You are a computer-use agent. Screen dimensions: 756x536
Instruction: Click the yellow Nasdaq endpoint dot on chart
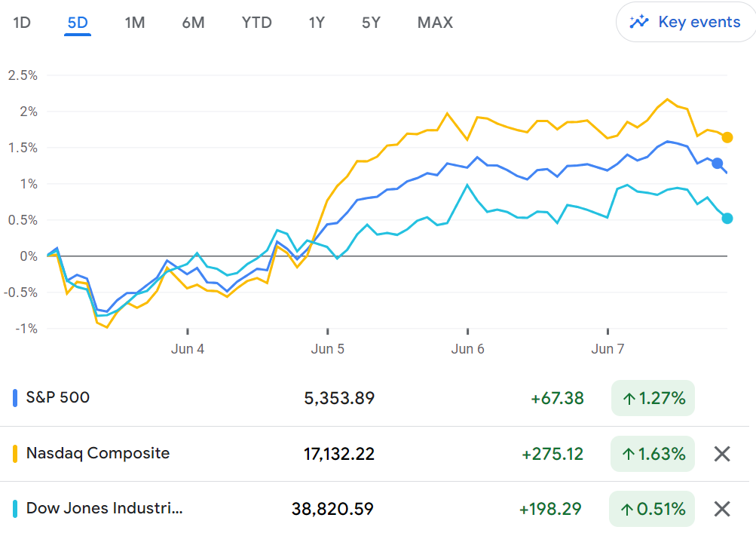[x=727, y=138]
